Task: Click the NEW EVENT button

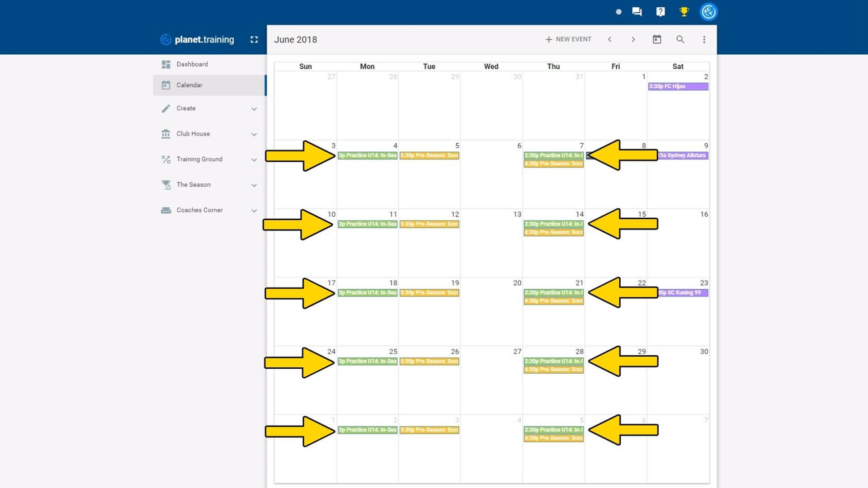Action: click(x=568, y=39)
